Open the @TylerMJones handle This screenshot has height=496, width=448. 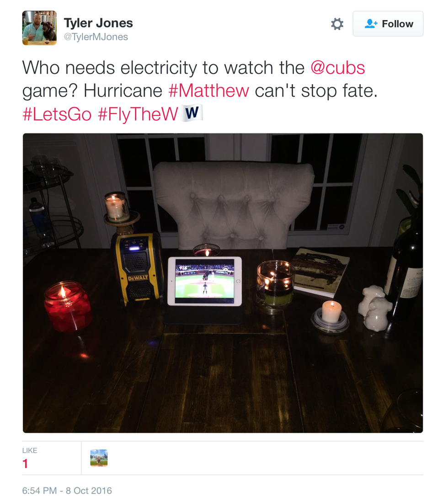[x=96, y=37]
